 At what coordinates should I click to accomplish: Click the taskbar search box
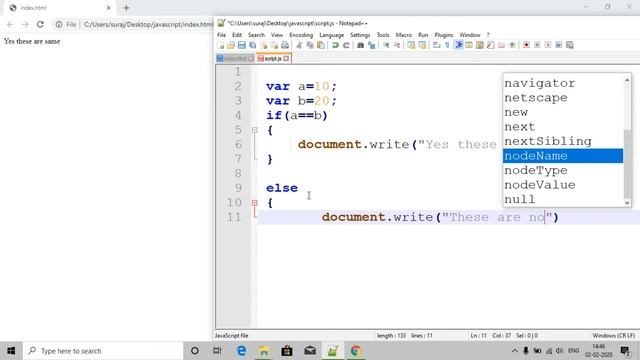point(103,351)
